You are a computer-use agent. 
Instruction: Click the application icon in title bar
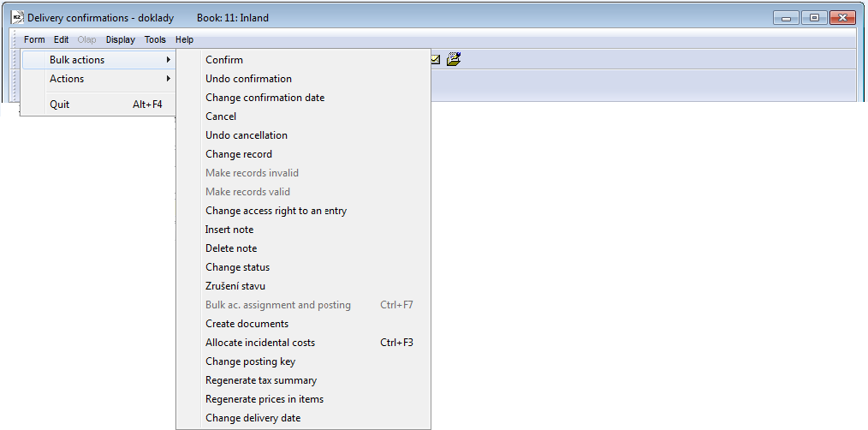pyautogui.click(x=16, y=17)
